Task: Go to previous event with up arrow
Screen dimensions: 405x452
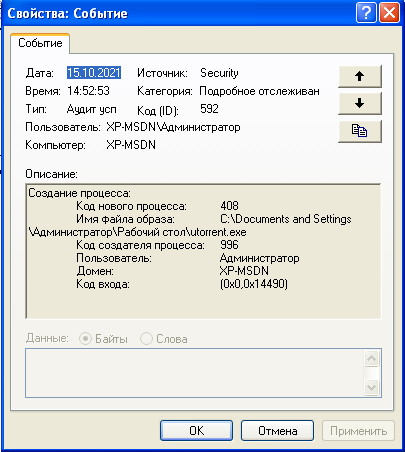Action: coord(360,76)
